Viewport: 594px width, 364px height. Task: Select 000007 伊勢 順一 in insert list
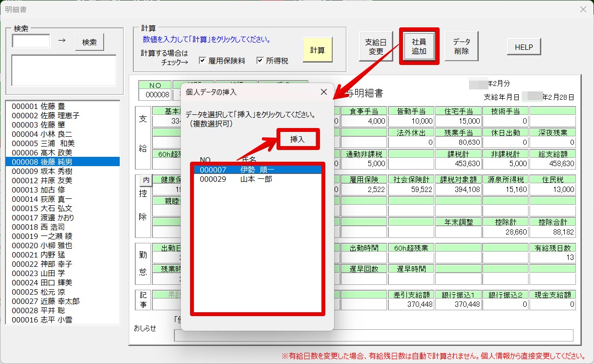[x=258, y=170]
